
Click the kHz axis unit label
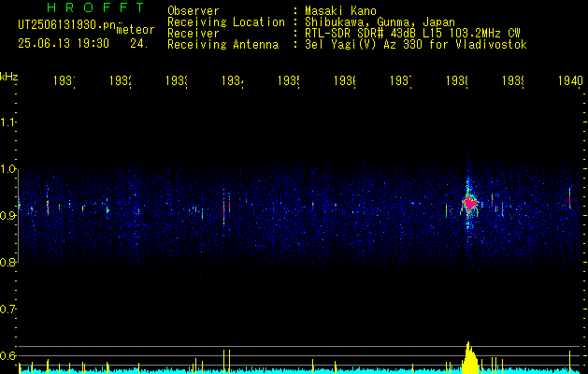pyautogui.click(x=8, y=77)
